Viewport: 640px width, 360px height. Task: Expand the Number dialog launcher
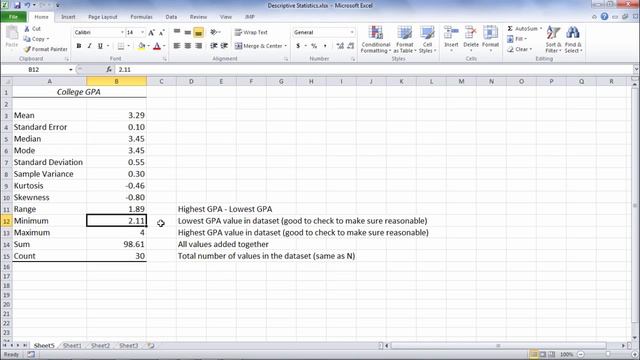[353, 59]
